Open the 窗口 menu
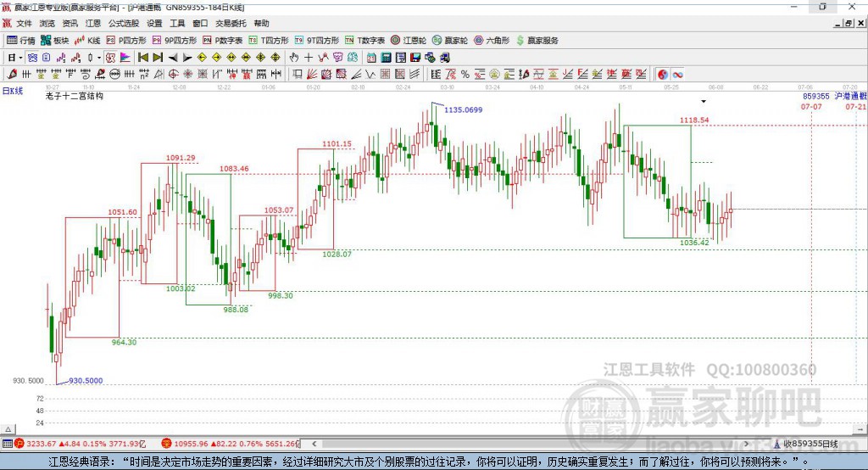 click(200, 23)
